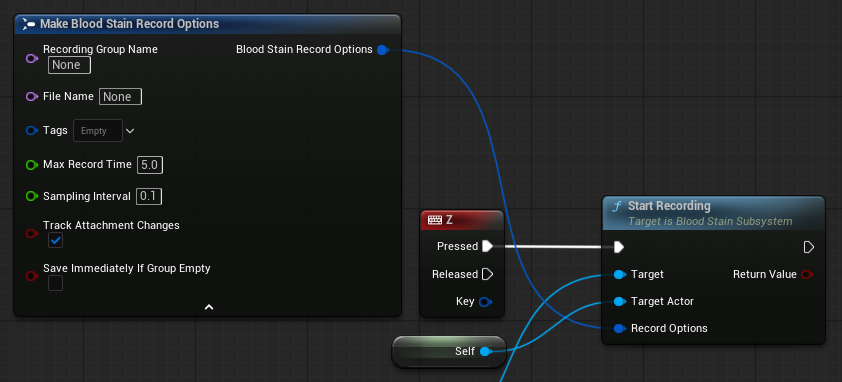Click the Make Blood Stain node struct icon
This screenshot has width=842, height=382.
(x=29, y=24)
